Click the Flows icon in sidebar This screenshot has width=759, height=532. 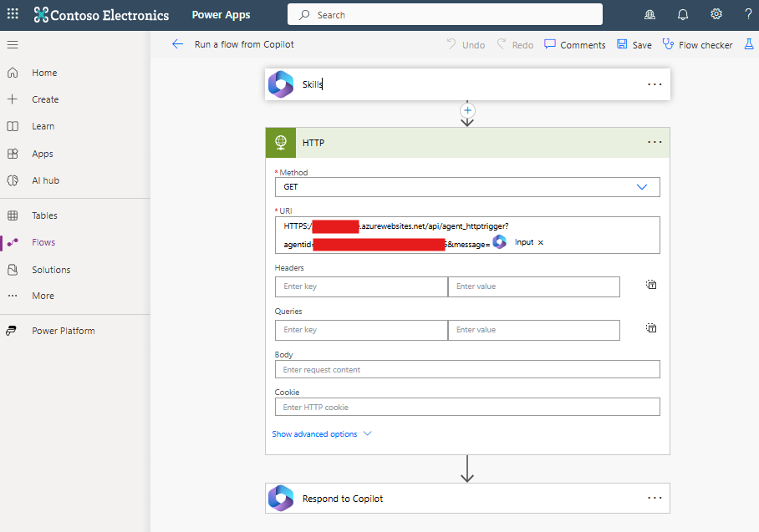pyautogui.click(x=13, y=242)
